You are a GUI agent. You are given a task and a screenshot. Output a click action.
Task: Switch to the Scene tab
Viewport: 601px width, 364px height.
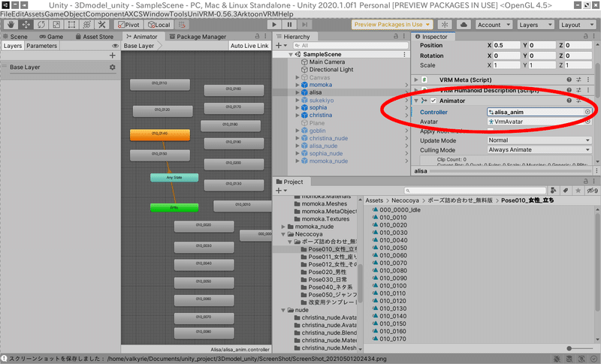[15, 36]
